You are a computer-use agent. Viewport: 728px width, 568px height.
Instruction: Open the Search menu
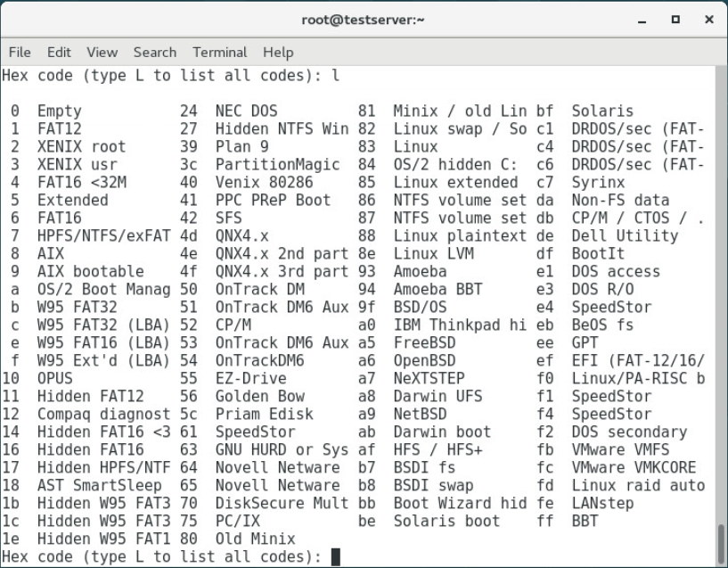point(155,52)
